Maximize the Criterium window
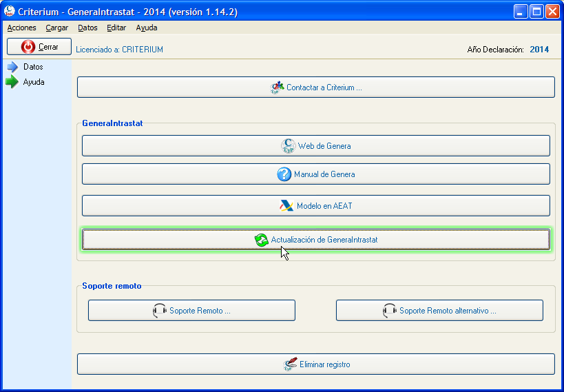564x392 pixels. tap(536, 12)
